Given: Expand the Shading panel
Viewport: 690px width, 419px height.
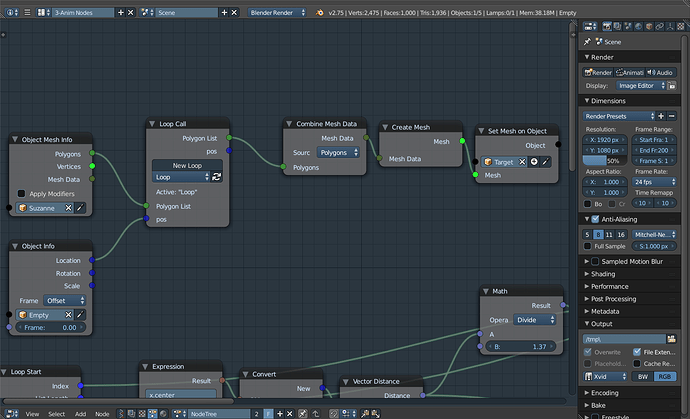Looking at the screenshot, I should pos(603,274).
